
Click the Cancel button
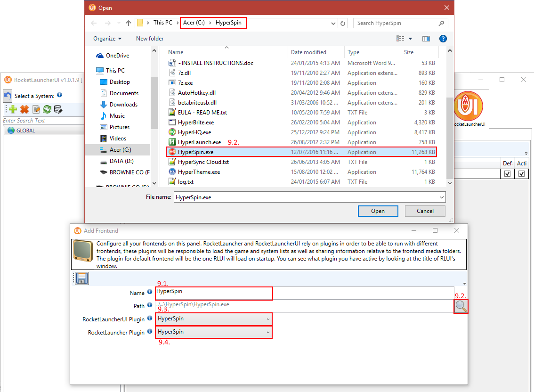(425, 211)
